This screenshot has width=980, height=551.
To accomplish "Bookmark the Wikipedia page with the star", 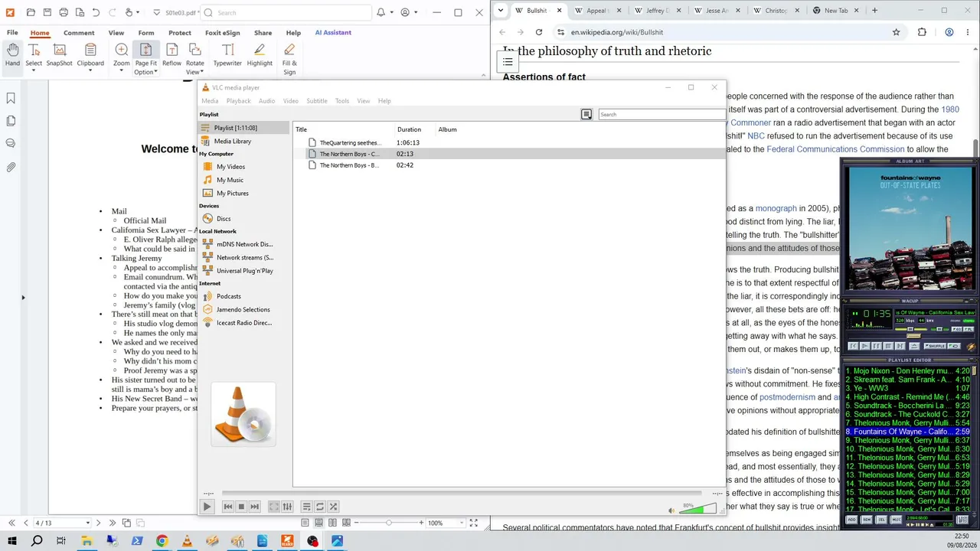I will tap(896, 32).
